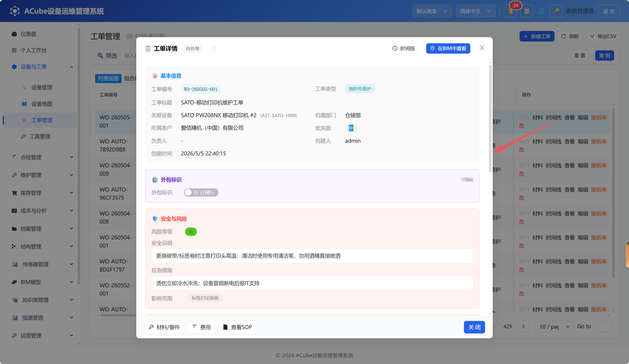Toggle the 外包标识 switch

(201, 193)
